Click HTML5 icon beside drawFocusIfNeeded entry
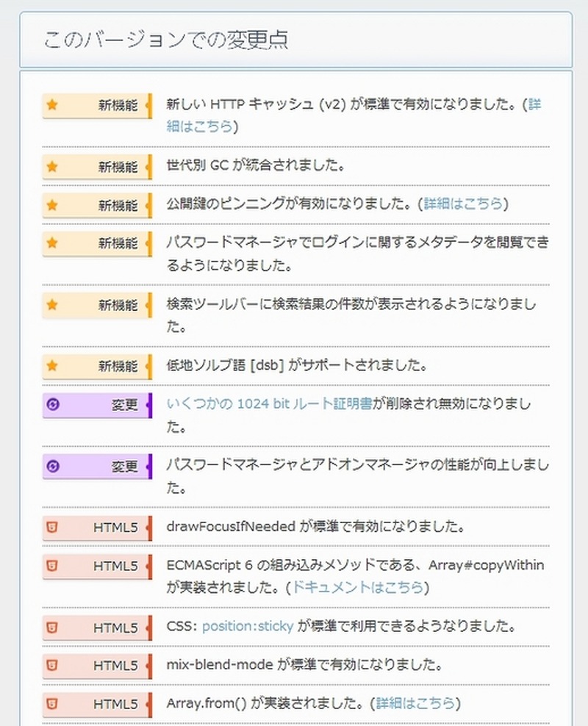 pyautogui.click(x=52, y=527)
